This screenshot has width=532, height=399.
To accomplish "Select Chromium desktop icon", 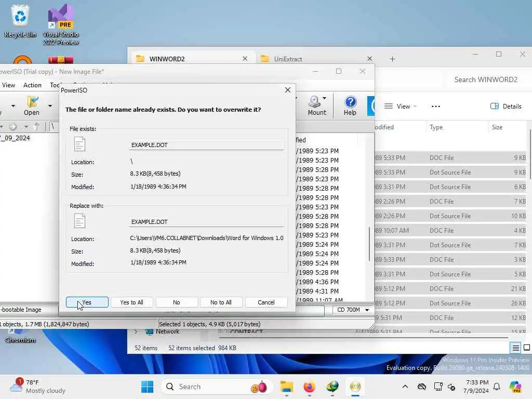I will [20, 336].
